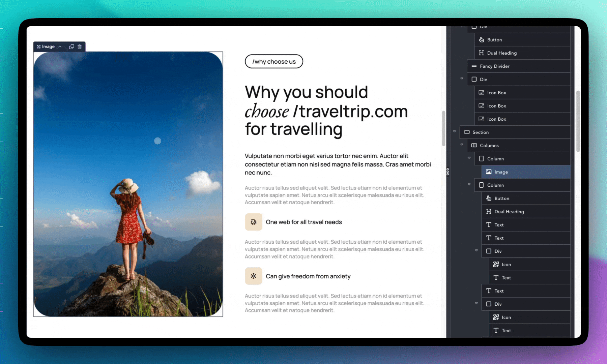Delete the image using the trash icon
The width and height of the screenshot is (607, 364).
(80, 47)
